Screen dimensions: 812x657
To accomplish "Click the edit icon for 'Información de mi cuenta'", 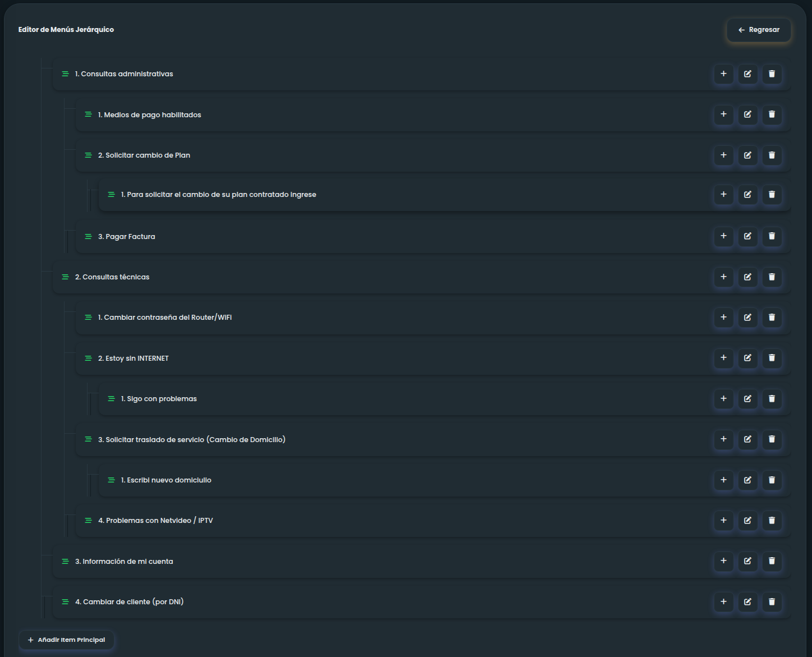I will [x=747, y=561].
